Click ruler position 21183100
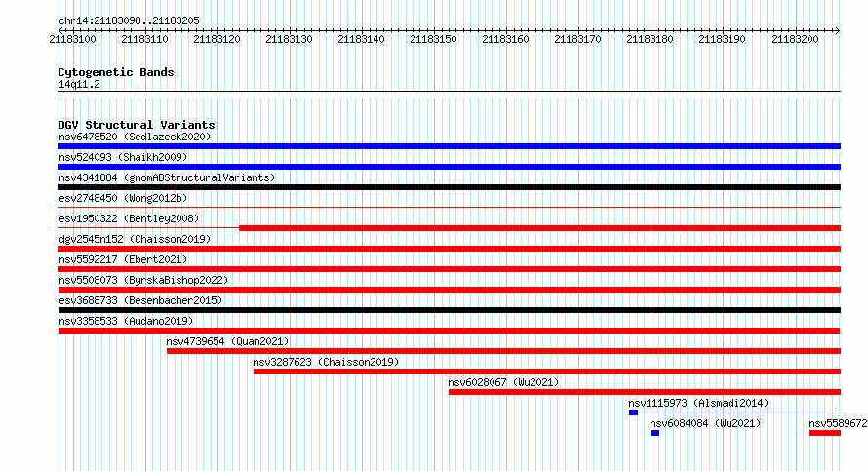The image size is (868, 471). click(72, 39)
